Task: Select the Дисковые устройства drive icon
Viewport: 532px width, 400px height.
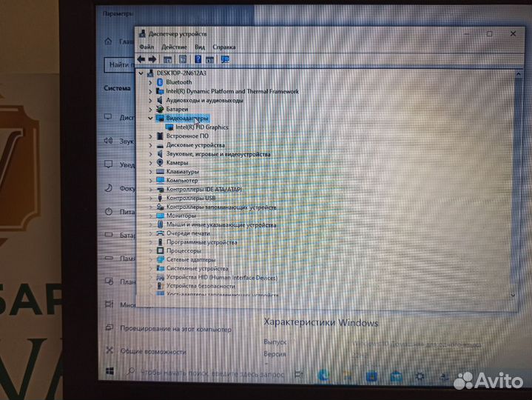Action: tap(160, 145)
